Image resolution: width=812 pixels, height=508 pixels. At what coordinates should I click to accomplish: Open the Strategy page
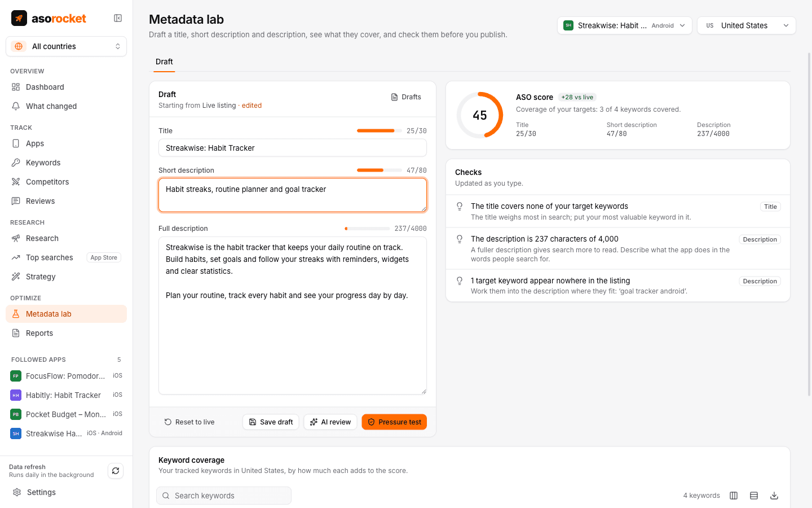pos(66,277)
